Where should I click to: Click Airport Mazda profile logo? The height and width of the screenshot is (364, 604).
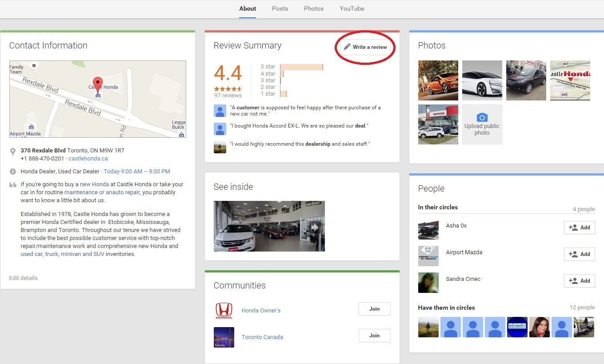coord(428,256)
